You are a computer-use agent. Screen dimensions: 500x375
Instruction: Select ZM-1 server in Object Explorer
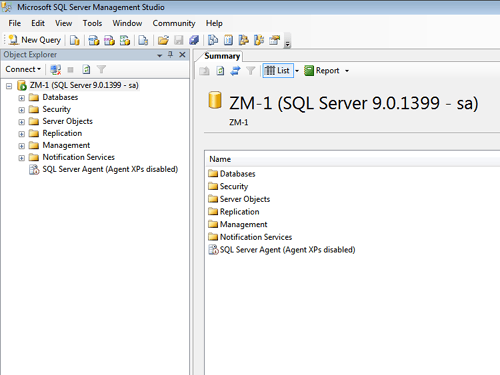(x=84, y=85)
